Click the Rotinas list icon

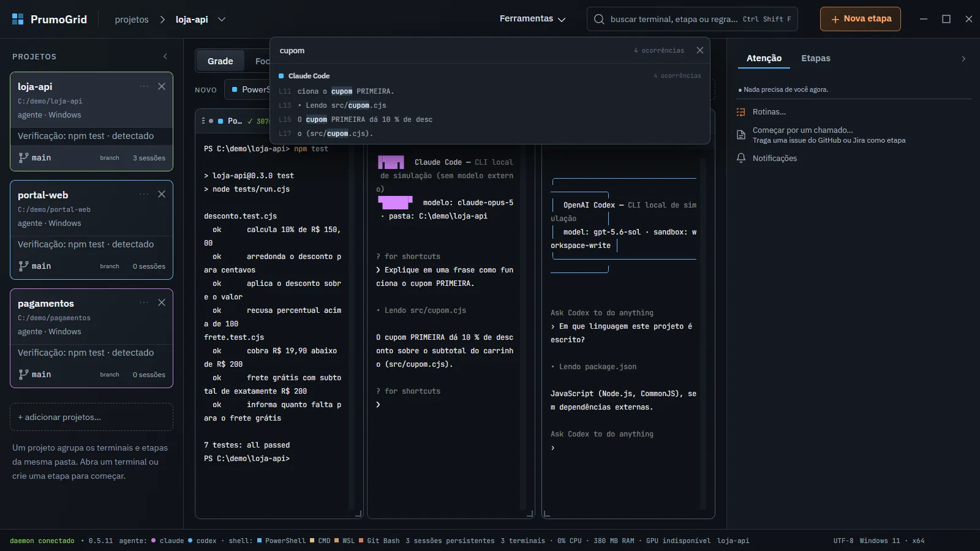(741, 112)
